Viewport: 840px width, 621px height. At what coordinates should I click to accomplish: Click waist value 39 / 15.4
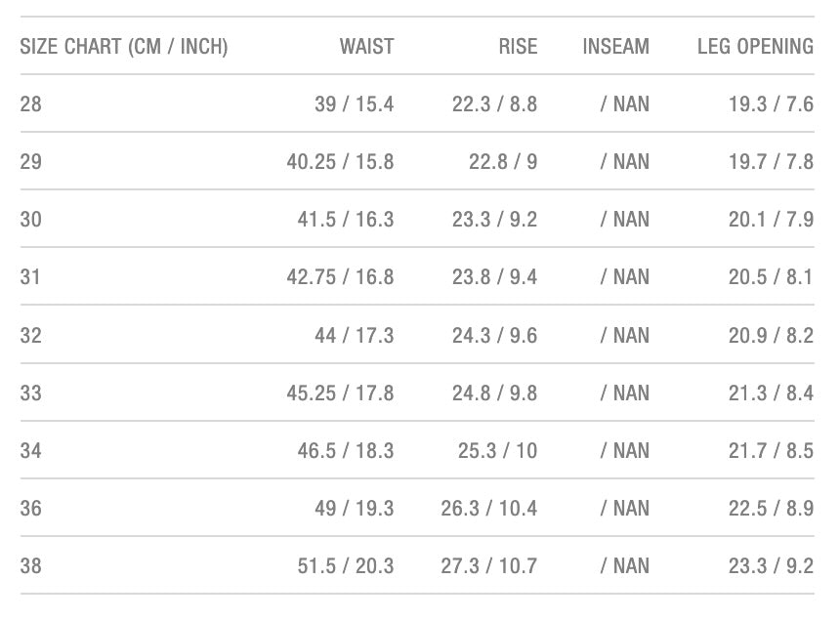click(x=354, y=103)
